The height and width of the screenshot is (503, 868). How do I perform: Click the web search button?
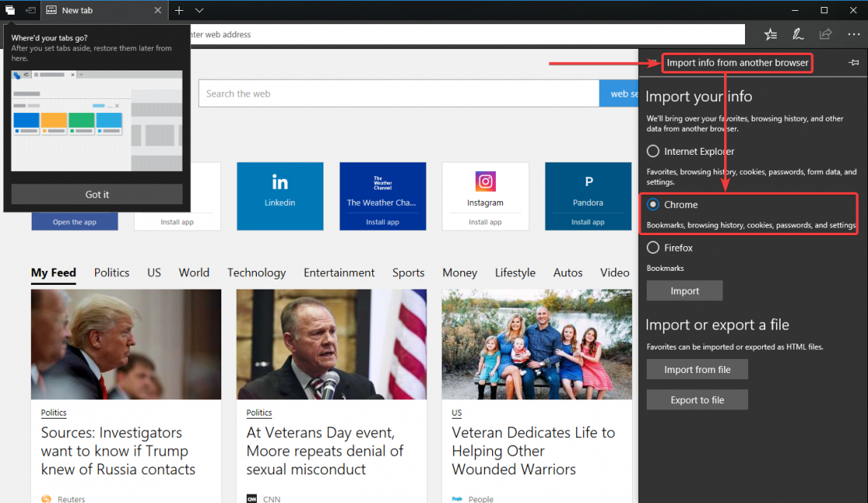pyautogui.click(x=619, y=94)
